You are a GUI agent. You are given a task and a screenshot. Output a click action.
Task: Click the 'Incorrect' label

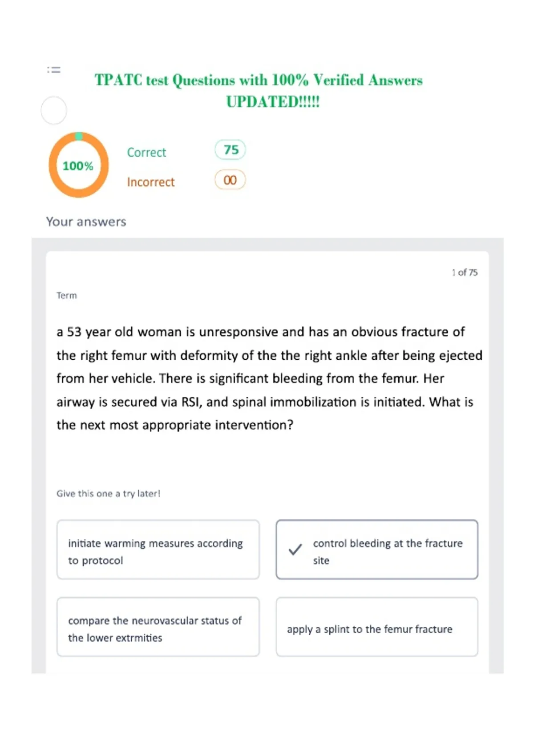coord(151,182)
